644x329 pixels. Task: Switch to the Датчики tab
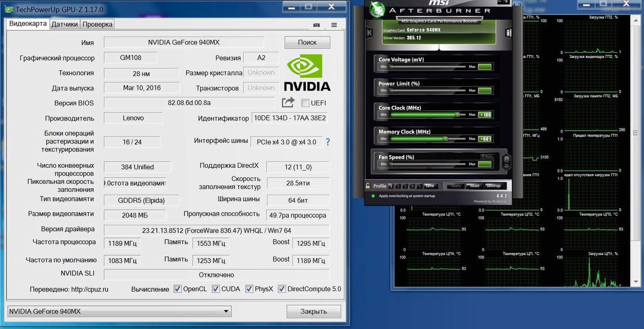(x=65, y=24)
